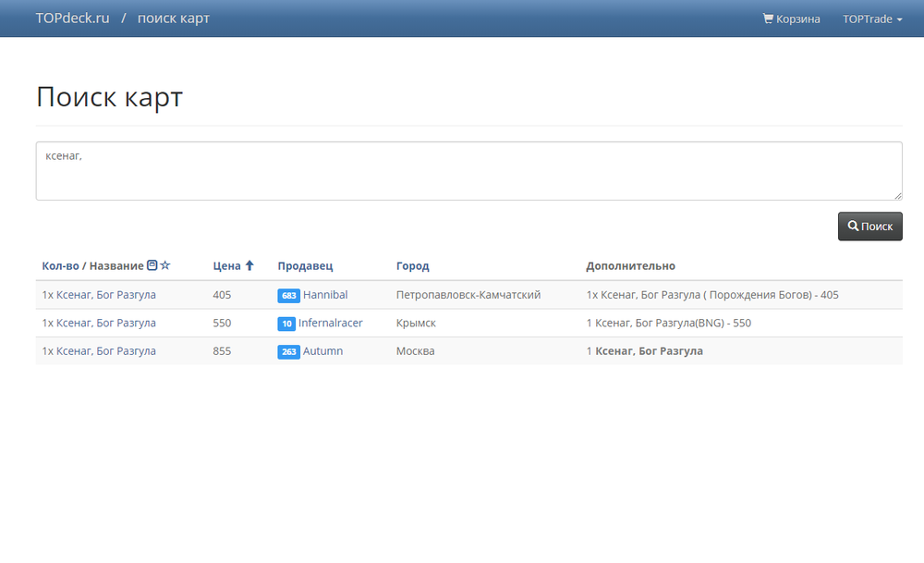Sort results by Продавец column
The image size is (924, 563).
click(x=305, y=266)
